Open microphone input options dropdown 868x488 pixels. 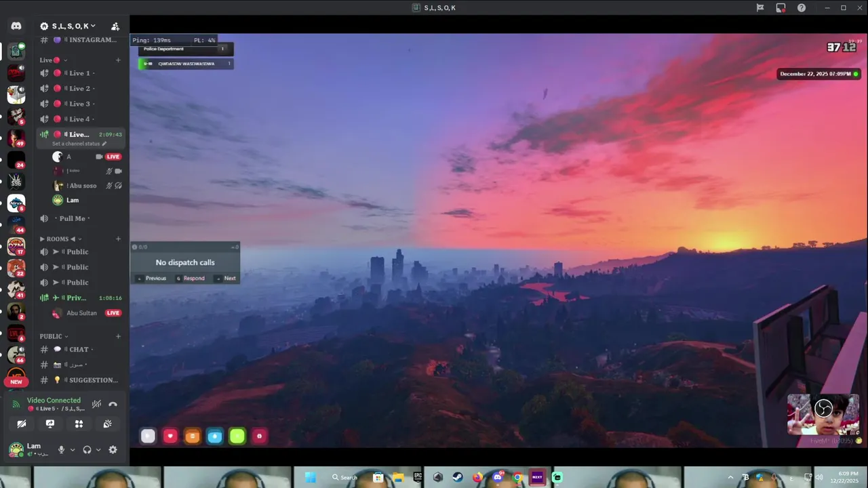click(73, 449)
